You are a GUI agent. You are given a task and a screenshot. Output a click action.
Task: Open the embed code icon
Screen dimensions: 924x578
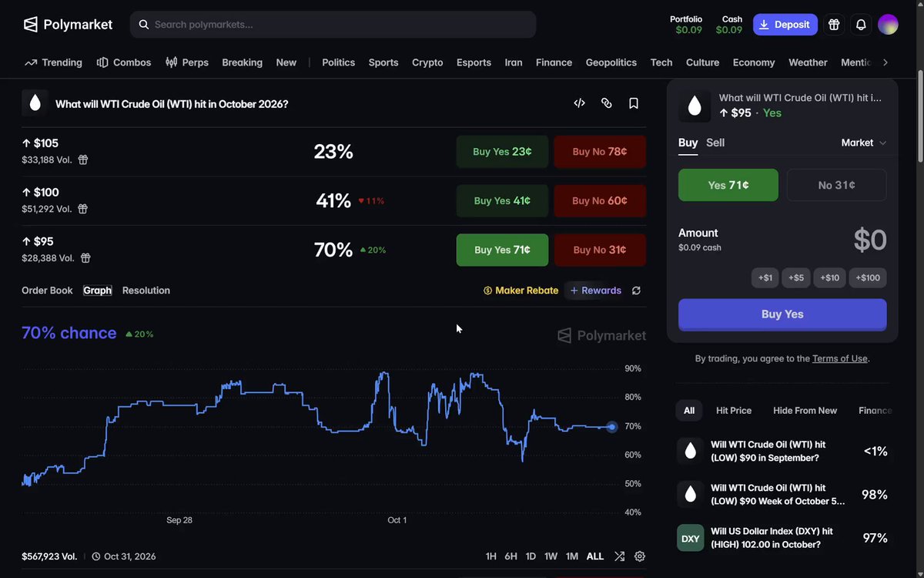tap(580, 103)
